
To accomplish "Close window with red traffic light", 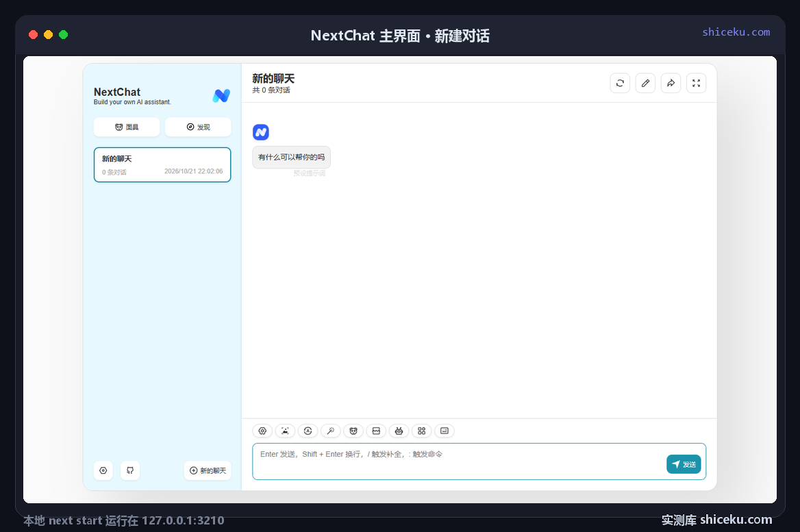I will pyautogui.click(x=33, y=35).
